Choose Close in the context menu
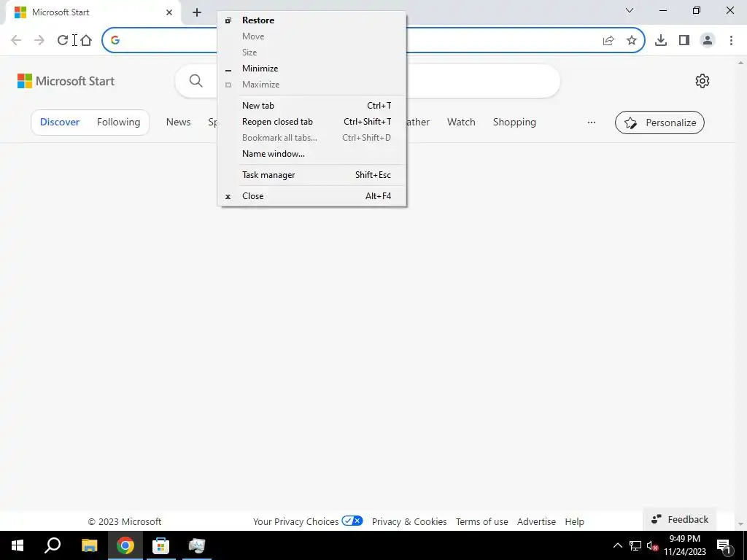Image resolution: width=747 pixels, height=560 pixels. pos(311,195)
